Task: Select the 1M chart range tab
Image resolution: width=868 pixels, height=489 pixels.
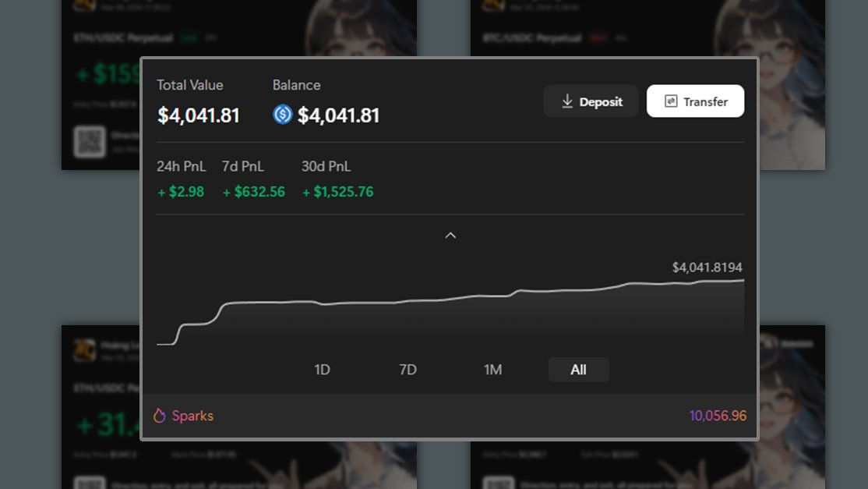Action: pos(492,370)
